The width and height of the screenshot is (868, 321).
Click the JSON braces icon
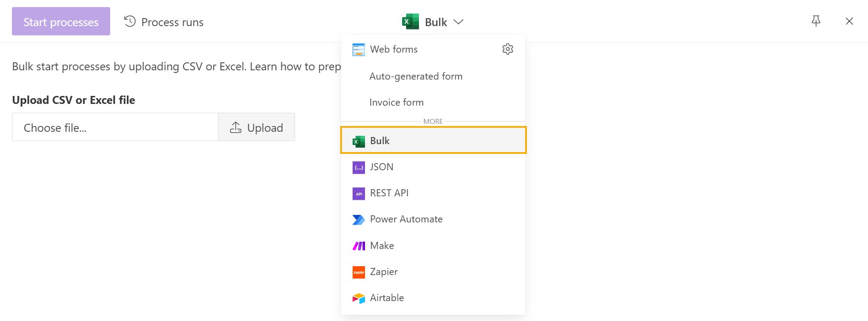(x=359, y=168)
